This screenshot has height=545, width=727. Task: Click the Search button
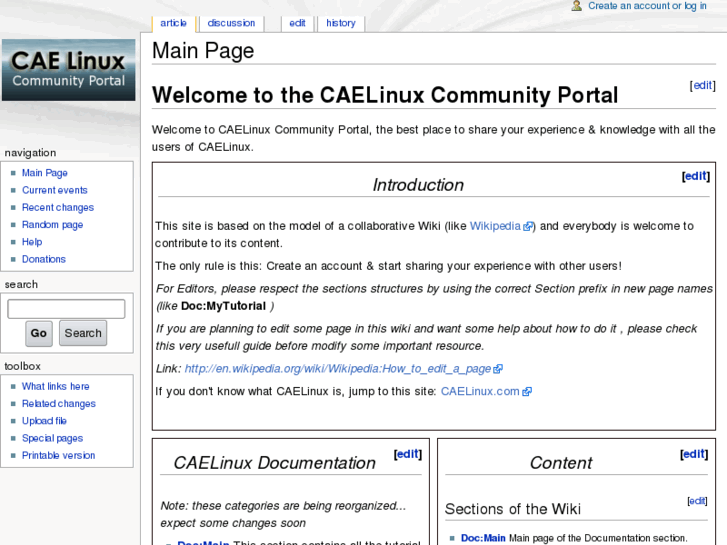(83, 333)
